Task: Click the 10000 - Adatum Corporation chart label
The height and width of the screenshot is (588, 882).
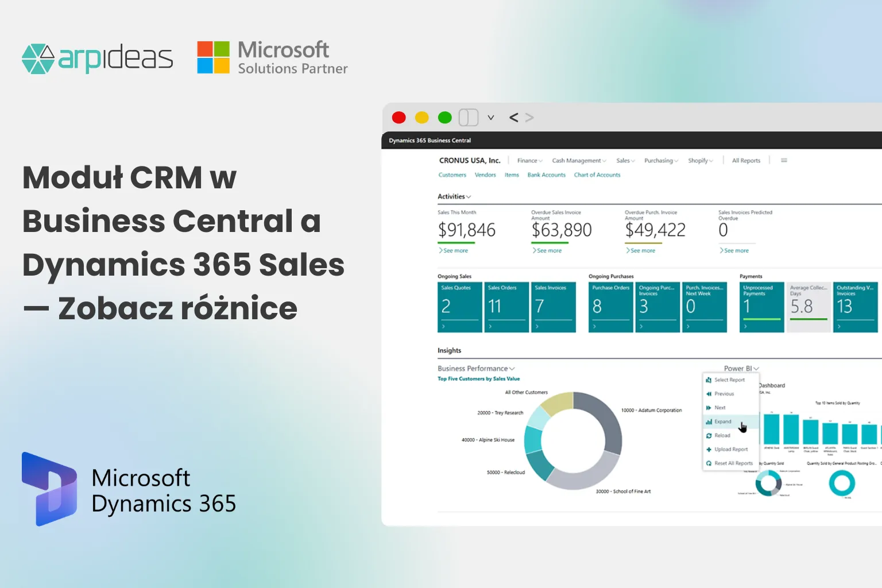Action: (652, 411)
